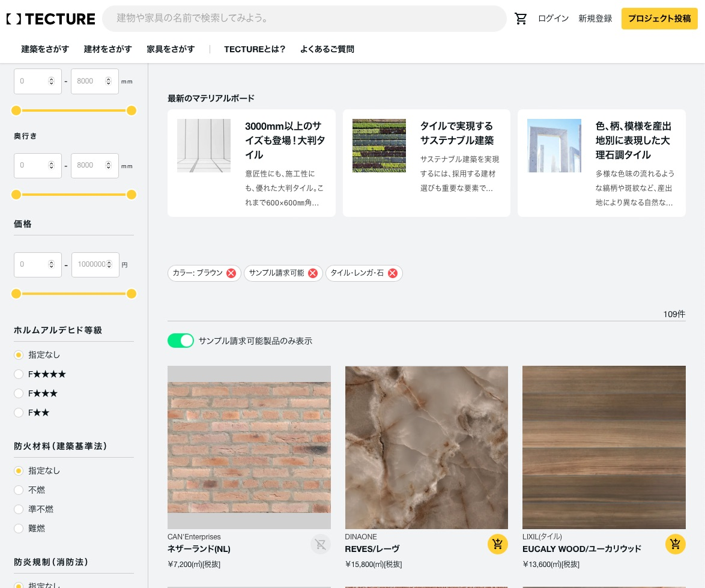705x588 pixels.
Task: Click the プロジェクト投稿 button
Action: point(659,19)
